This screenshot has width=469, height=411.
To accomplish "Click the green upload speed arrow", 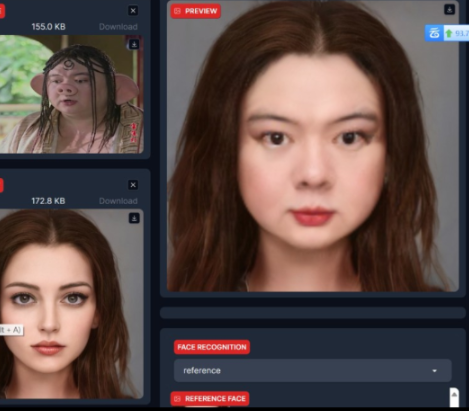I will [449, 33].
